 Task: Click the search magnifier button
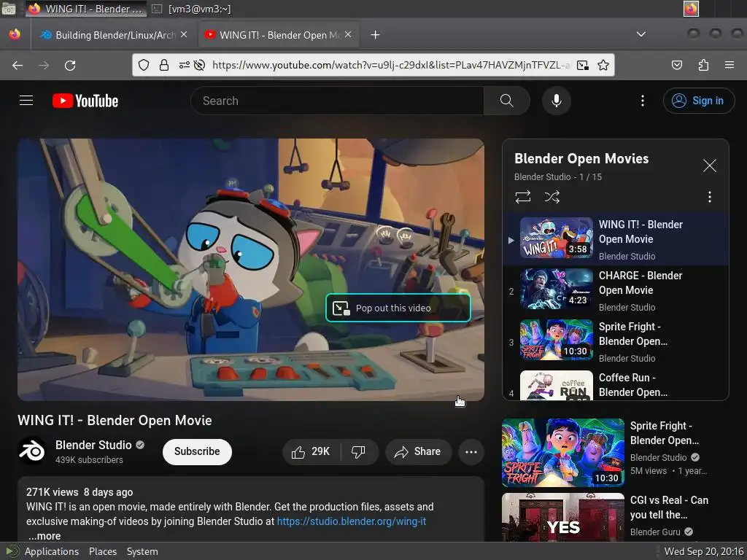click(x=506, y=101)
